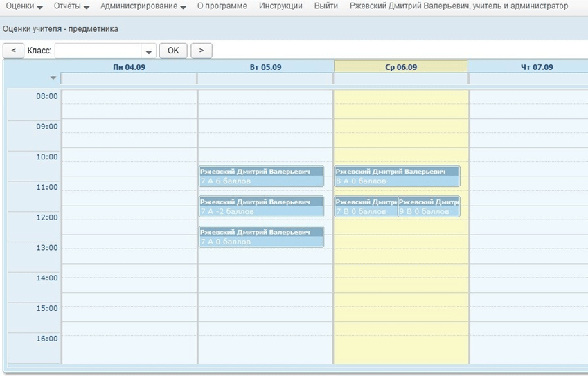Select the Вт 05.09 day header
The height and width of the screenshot is (376, 588).
pyautogui.click(x=265, y=67)
